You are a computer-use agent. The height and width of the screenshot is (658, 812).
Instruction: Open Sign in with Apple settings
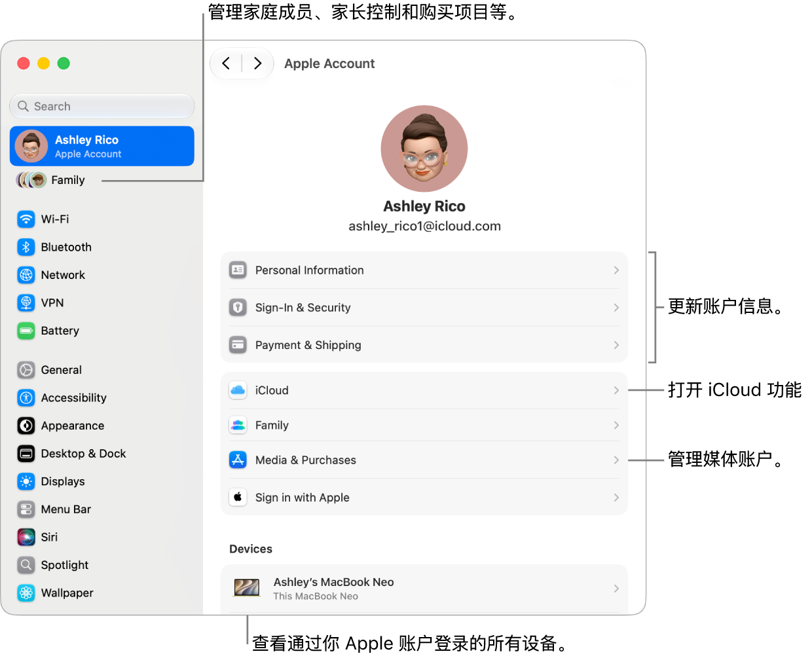(424, 497)
